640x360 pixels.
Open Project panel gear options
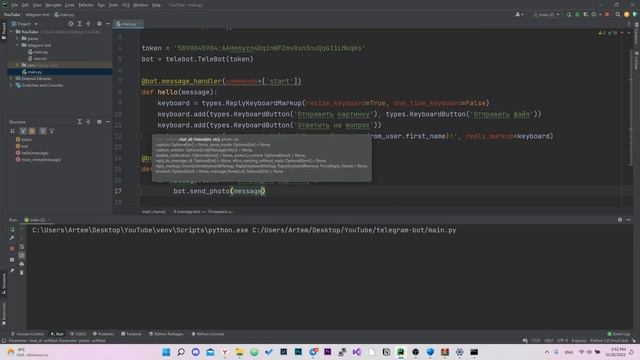[99, 24]
